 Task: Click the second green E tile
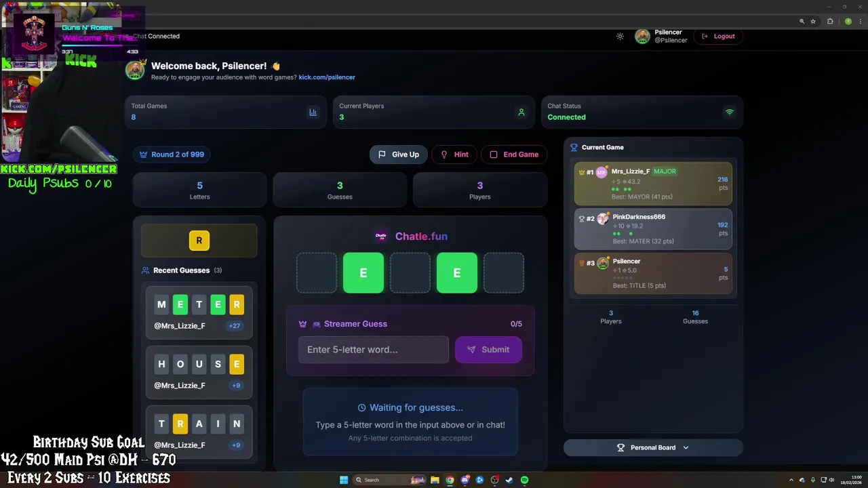pos(456,272)
